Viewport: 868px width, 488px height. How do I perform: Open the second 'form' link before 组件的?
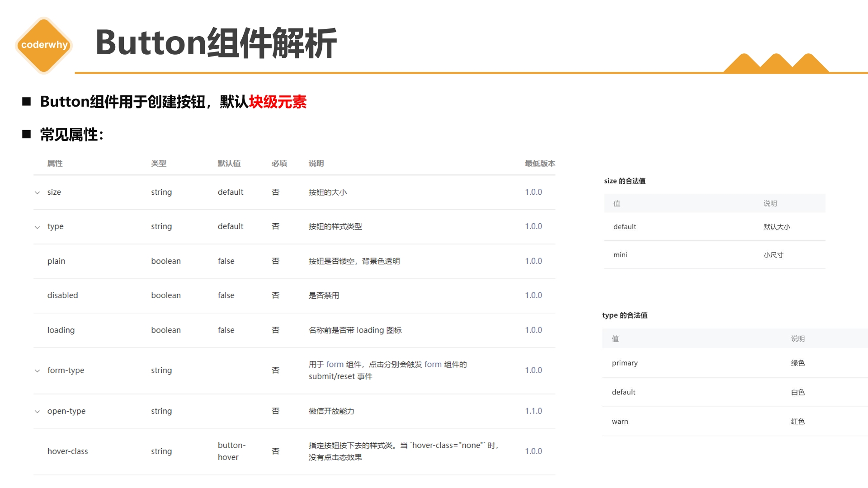click(433, 364)
